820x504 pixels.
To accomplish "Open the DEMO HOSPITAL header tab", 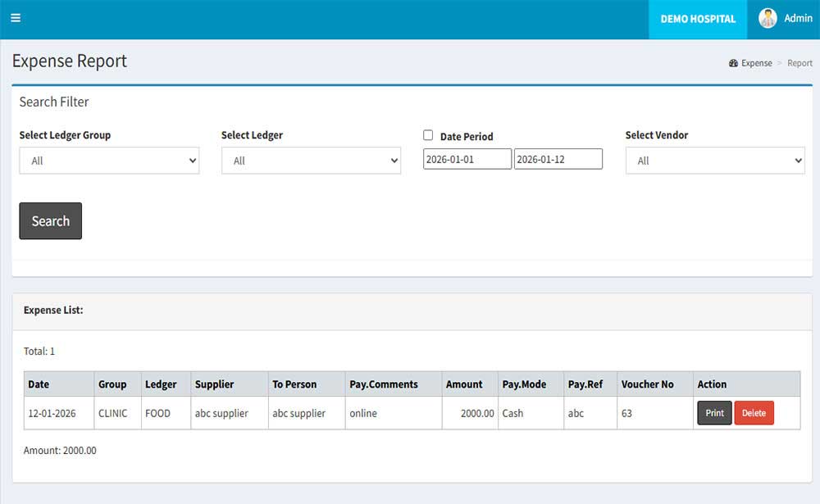I will click(x=698, y=19).
